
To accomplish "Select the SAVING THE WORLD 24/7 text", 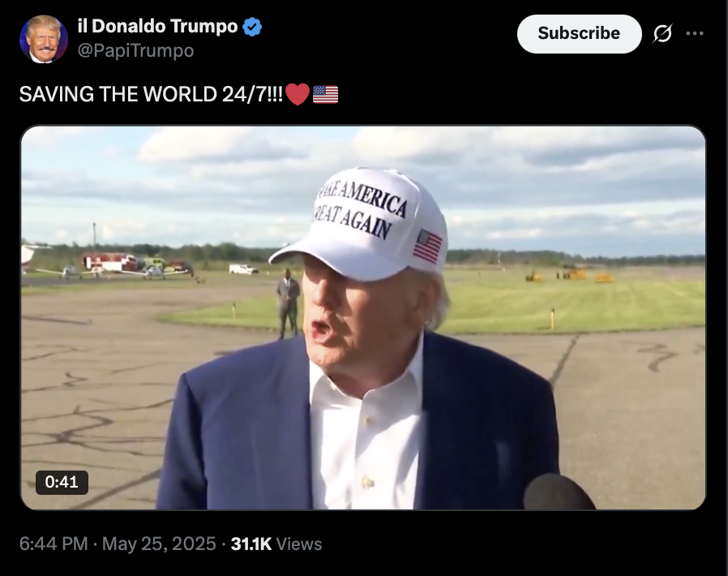I will (151, 94).
